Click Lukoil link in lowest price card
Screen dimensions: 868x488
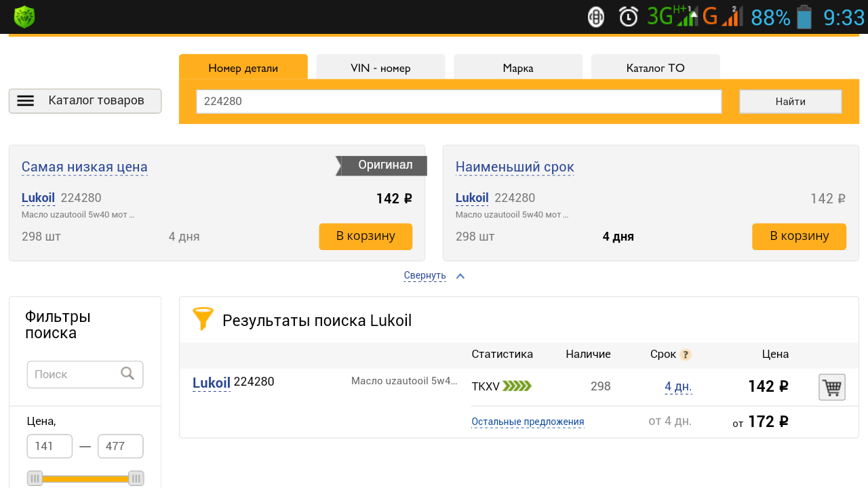click(x=38, y=198)
